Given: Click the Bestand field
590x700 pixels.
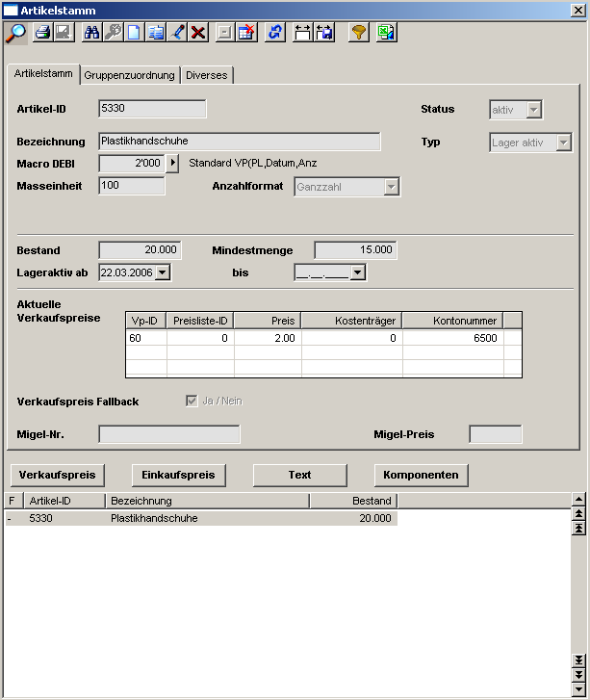Looking at the screenshot, I should tap(141, 250).
